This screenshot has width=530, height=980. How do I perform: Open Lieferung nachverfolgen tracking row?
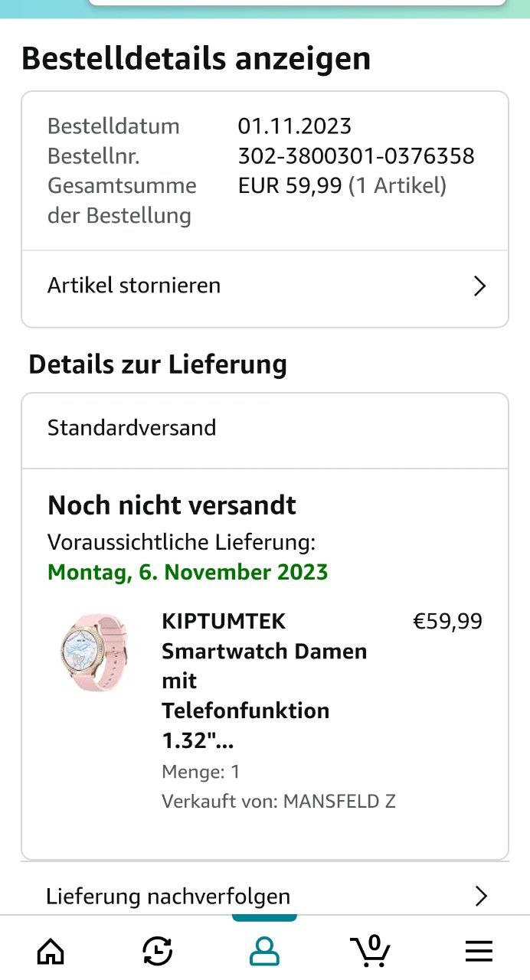point(168,896)
